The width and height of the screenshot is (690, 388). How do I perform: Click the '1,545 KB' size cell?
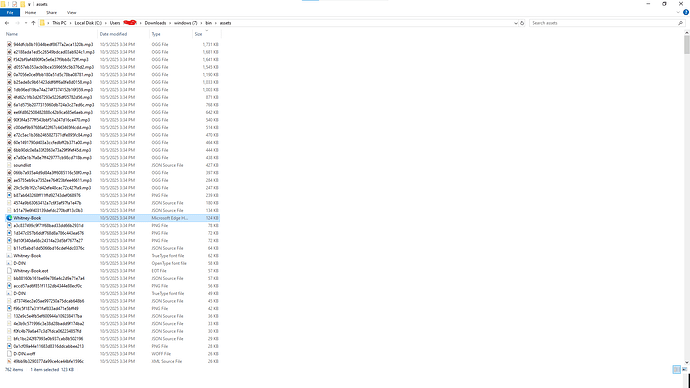click(210, 67)
